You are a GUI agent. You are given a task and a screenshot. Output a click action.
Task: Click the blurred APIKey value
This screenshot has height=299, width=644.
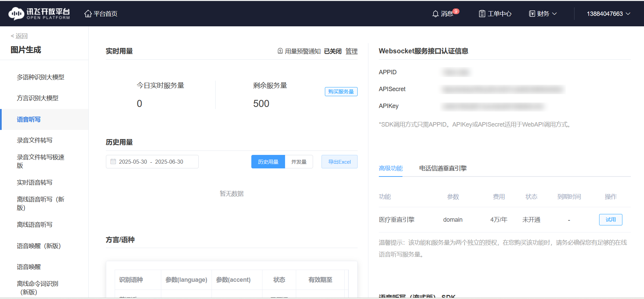[494, 106]
